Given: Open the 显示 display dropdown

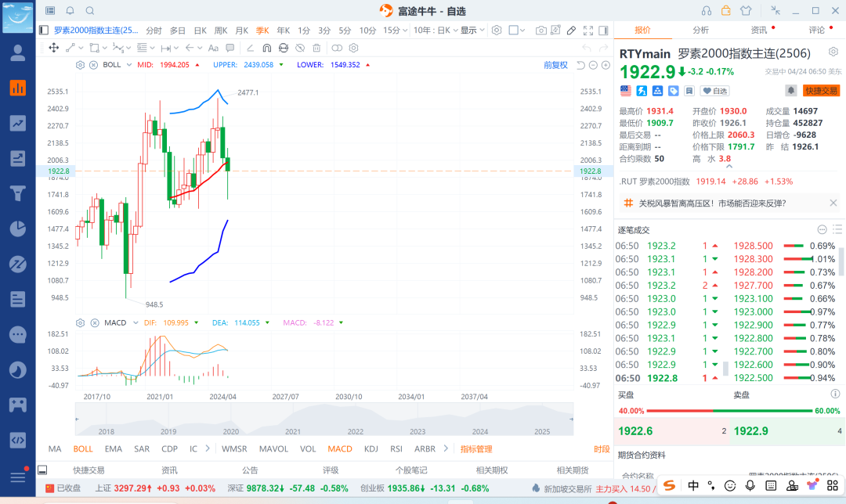Looking at the screenshot, I should pos(472,31).
